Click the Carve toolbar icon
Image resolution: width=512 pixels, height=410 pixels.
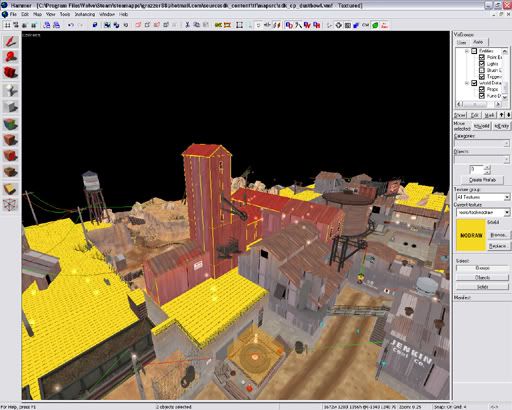coord(95,25)
